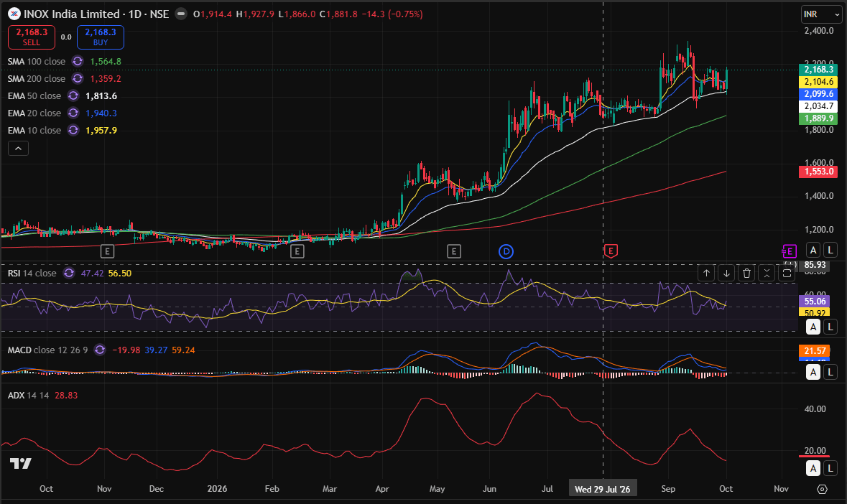847x504 pixels.
Task: Click the 2,400.0 price scale label
Action: (x=819, y=31)
